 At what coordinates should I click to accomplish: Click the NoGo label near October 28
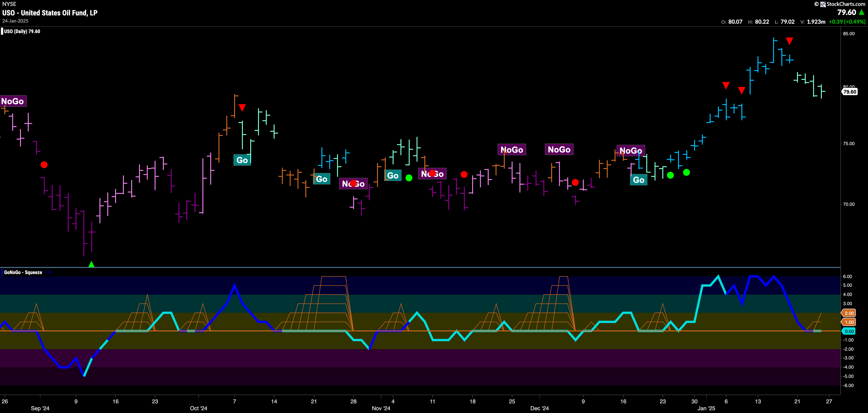[x=353, y=184]
